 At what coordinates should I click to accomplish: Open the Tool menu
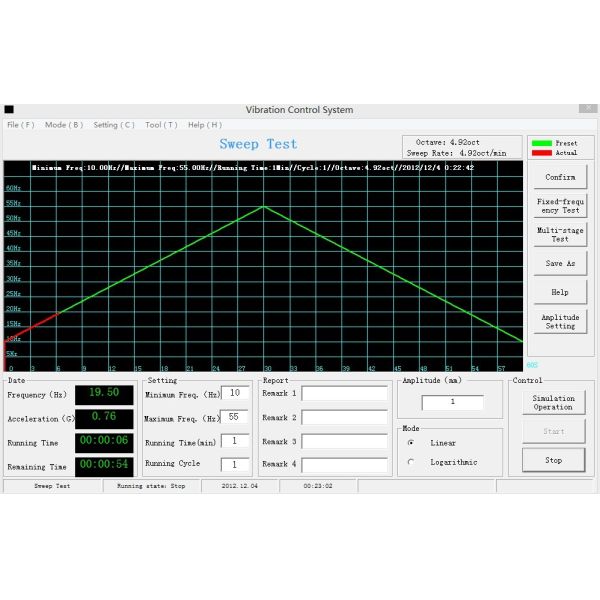pos(160,125)
